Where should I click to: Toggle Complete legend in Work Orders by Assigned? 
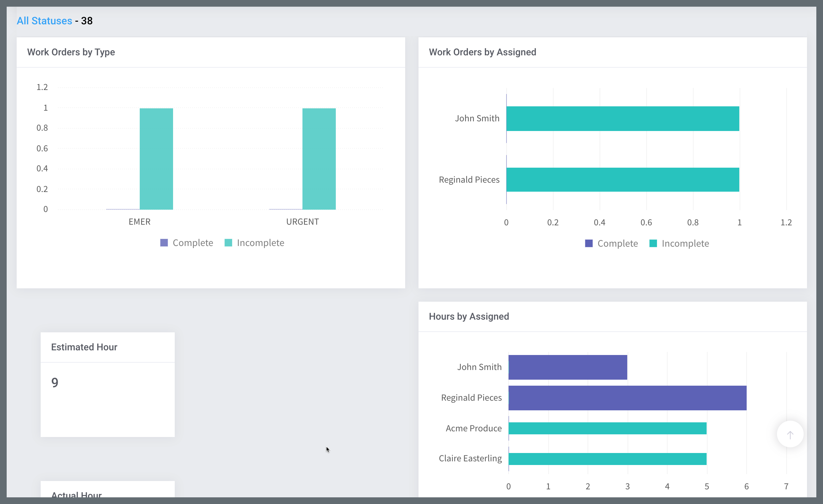[x=617, y=243]
